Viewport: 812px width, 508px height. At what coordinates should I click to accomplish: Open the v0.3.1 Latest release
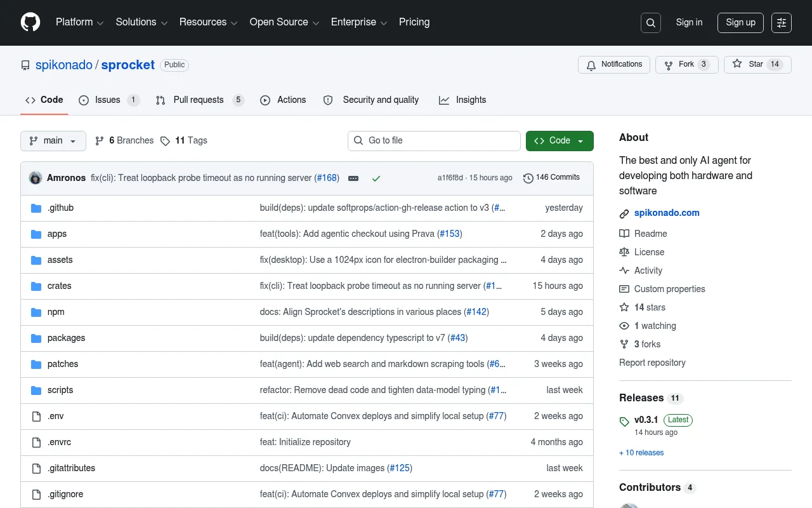pyautogui.click(x=663, y=420)
